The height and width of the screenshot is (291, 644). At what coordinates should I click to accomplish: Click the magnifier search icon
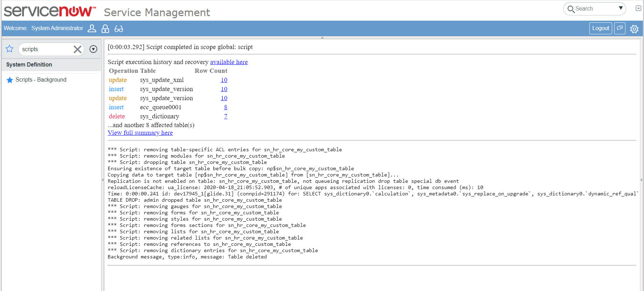point(571,9)
